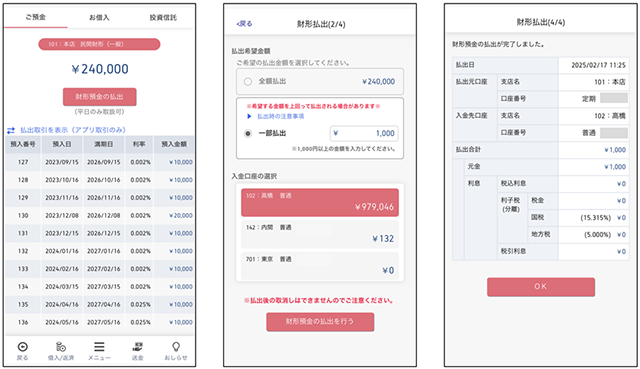Image resolution: width=640 pixels, height=369 pixels.
Task: Select the 全額払出 radio button
Action: (248, 82)
